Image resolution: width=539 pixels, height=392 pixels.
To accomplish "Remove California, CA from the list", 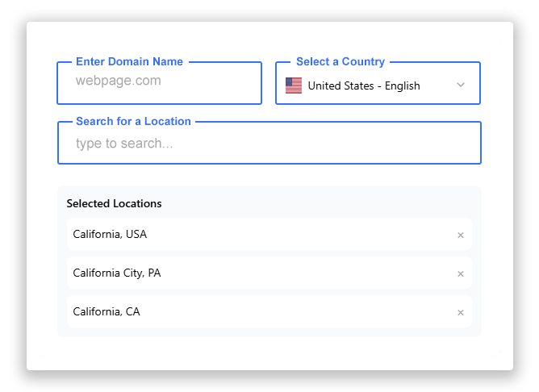I will (460, 313).
